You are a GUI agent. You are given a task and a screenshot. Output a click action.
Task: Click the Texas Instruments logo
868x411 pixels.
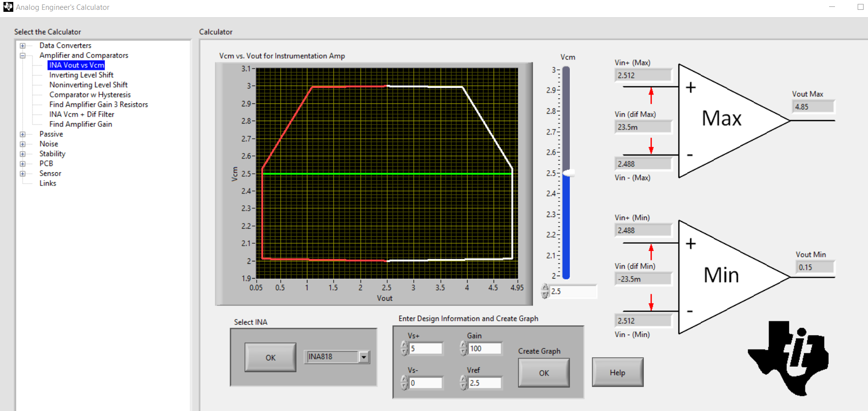(788, 358)
